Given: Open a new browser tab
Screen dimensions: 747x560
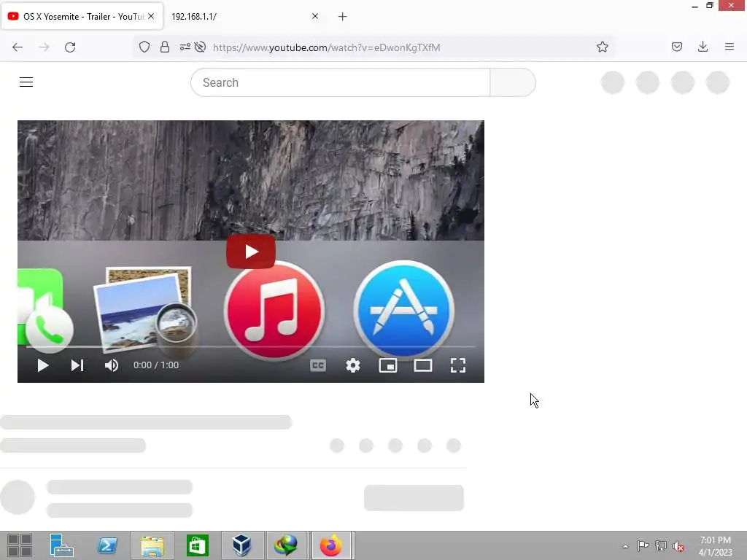Looking at the screenshot, I should [x=343, y=17].
